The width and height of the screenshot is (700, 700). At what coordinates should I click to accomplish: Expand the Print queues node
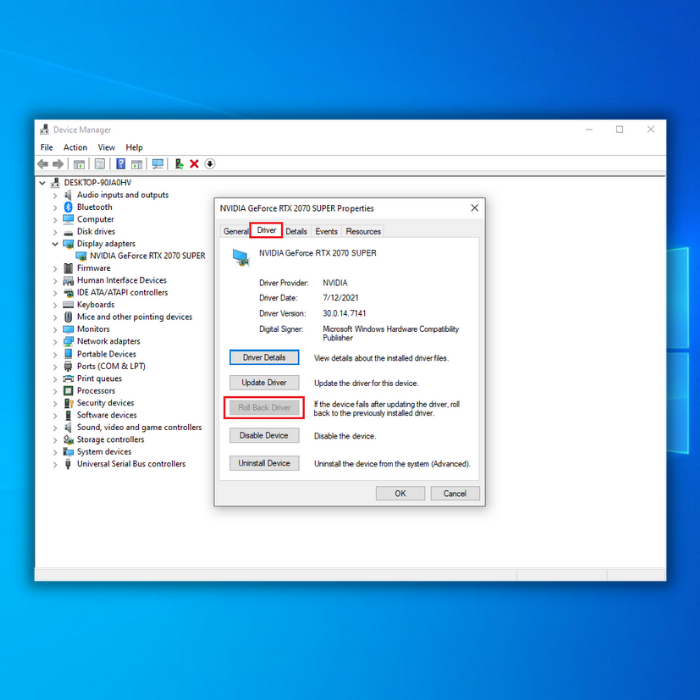[x=55, y=379]
